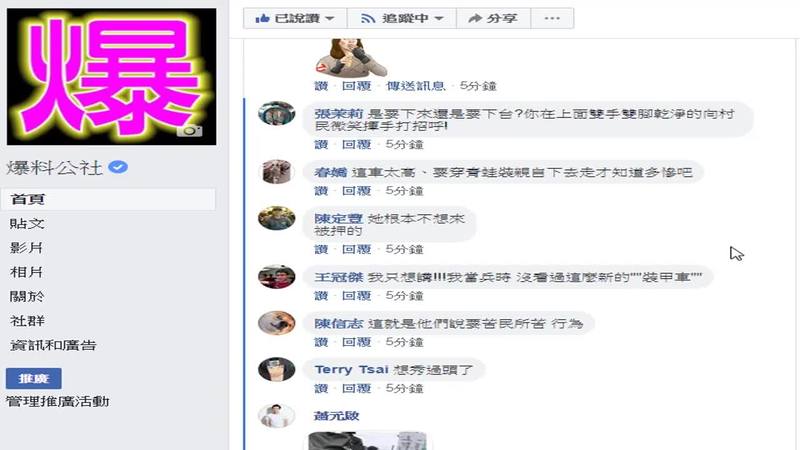Go to the 相片 page section
Viewport: 800px width, 450px height.
(x=27, y=272)
